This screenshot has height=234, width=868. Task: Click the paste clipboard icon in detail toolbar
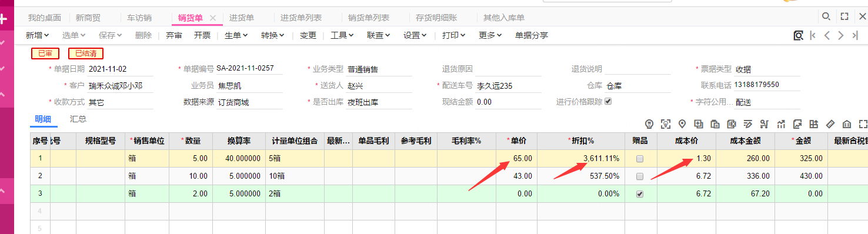point(715,124)
